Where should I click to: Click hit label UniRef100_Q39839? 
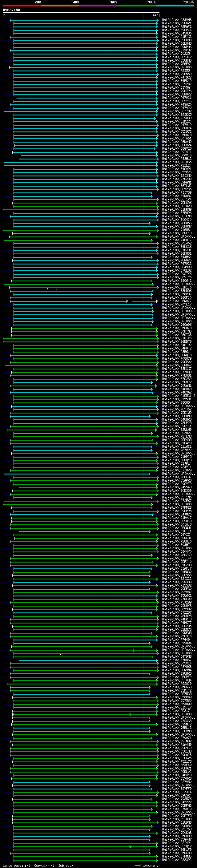pos(177,118)
